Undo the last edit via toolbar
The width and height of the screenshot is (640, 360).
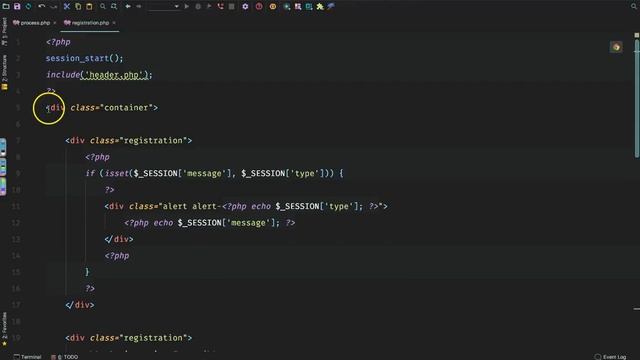coord(41,7)
